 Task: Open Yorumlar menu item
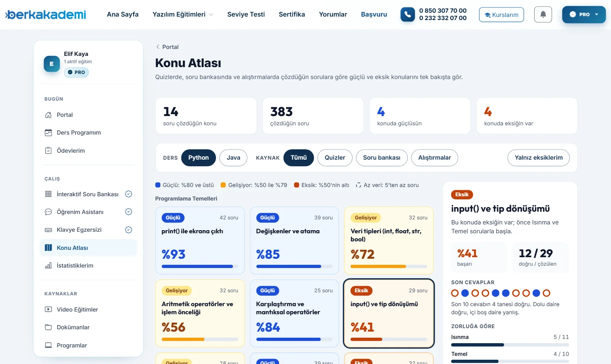click(333, 14)
